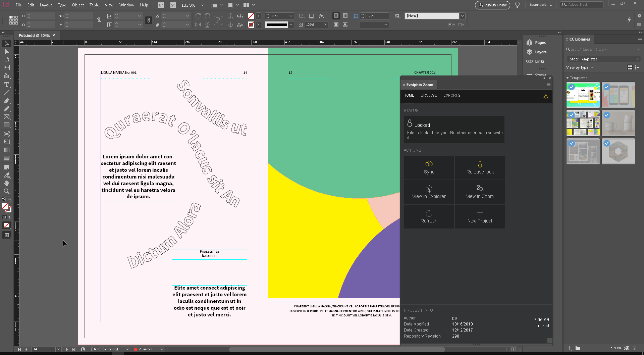Switch to EXPORTS tab in Evolphin Zoom
This screenshot has width=644, height=355.
click(452, 95)
